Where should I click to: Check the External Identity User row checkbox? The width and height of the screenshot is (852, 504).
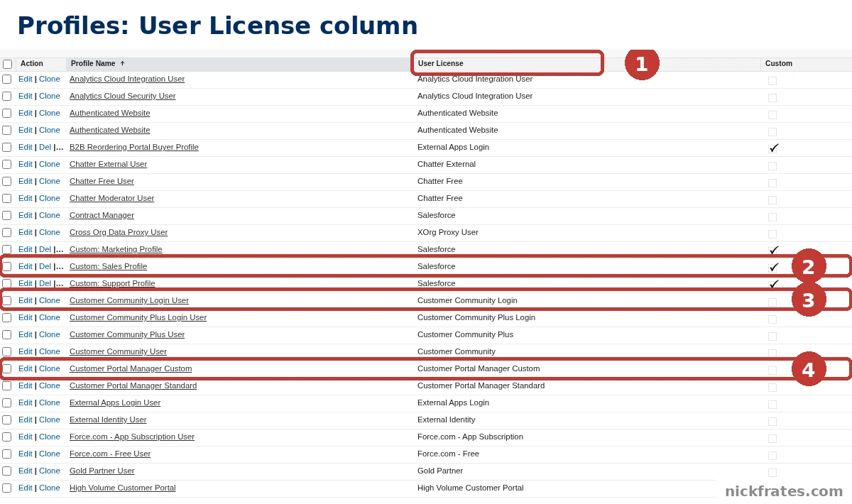[6, 420]
